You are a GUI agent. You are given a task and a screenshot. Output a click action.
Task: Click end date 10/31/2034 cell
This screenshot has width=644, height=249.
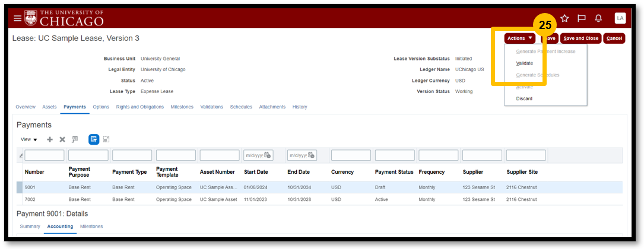299,187
